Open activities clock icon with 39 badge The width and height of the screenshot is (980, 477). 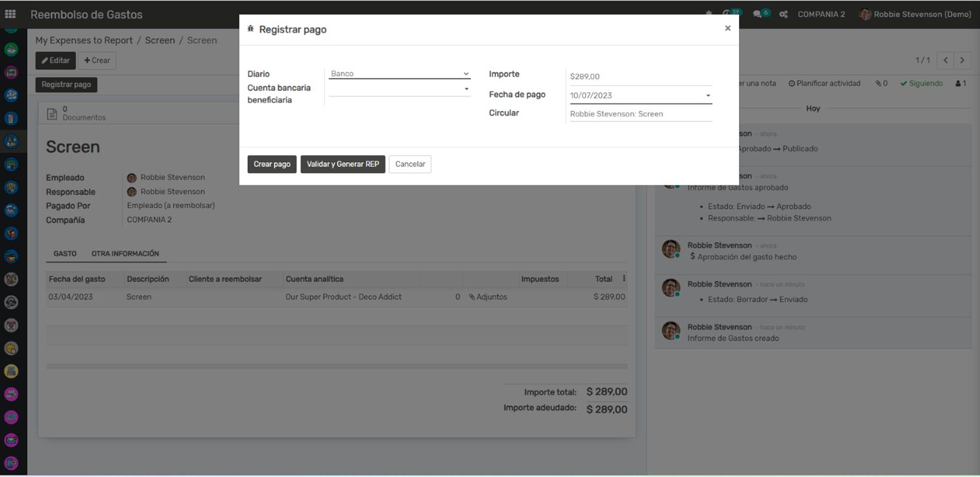(729, 14)
